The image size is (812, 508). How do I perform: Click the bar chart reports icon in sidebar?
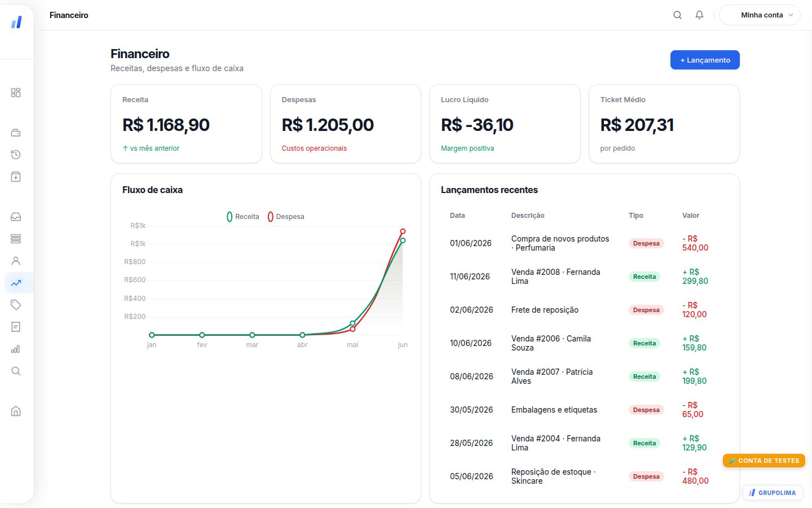point(16,349)
